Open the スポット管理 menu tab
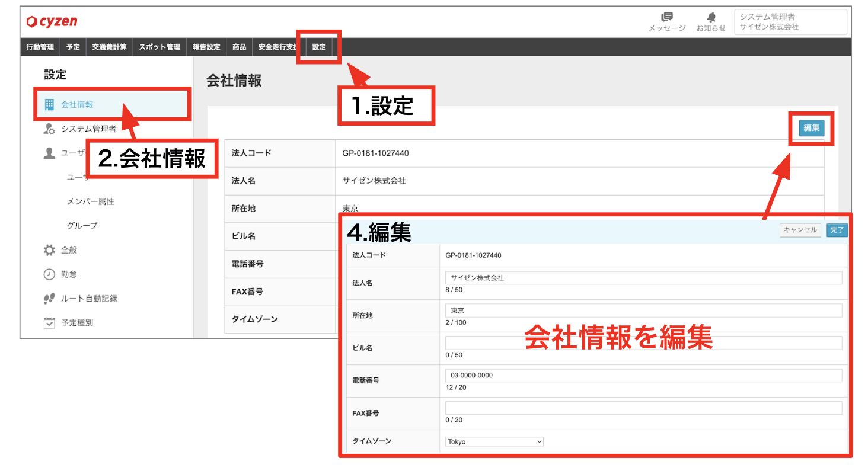 [x=159, y=47]
